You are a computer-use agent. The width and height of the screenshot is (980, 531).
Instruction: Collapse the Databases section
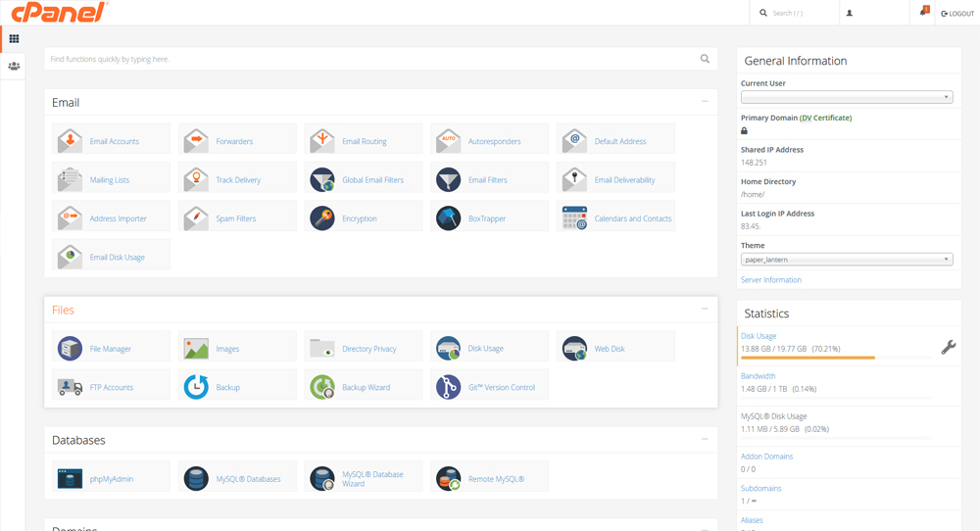click(x=704, y=440)
